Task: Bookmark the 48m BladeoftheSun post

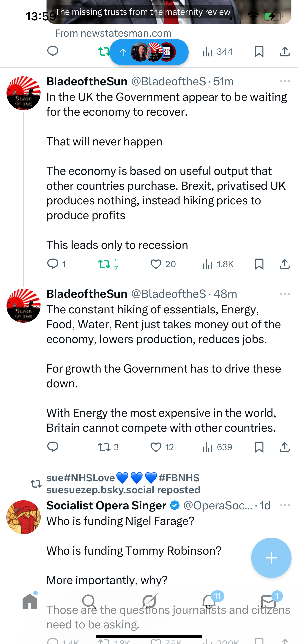Action: [x=259, y=447]
